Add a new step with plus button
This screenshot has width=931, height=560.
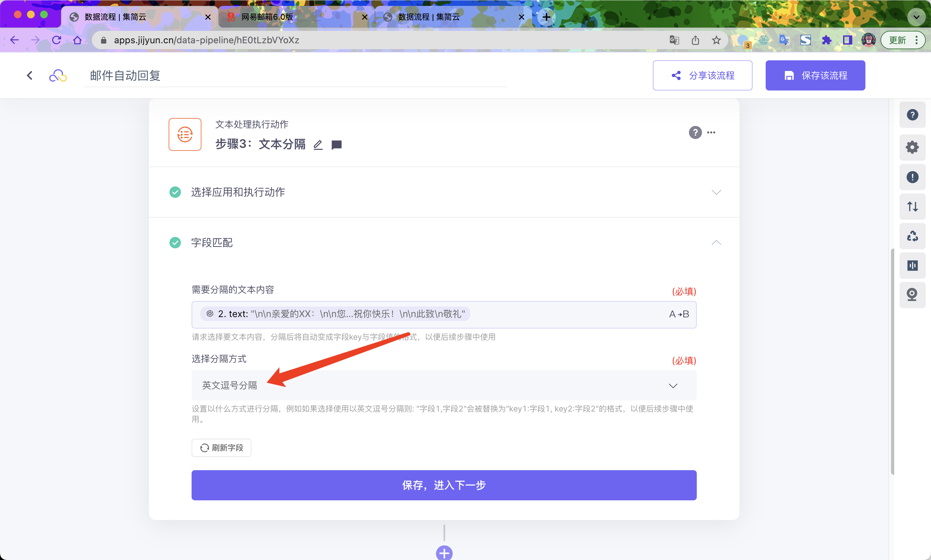(x=444, y=553)
